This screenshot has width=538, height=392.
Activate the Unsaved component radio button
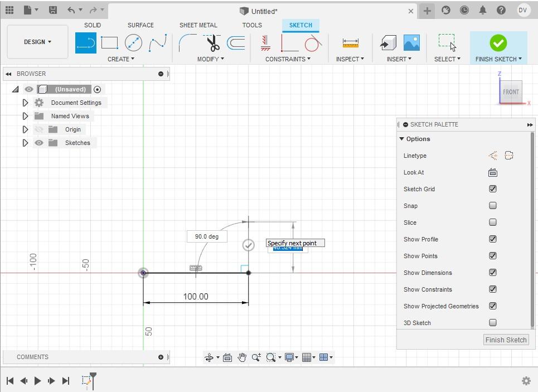pyautogui.click(x=98, y=90)
